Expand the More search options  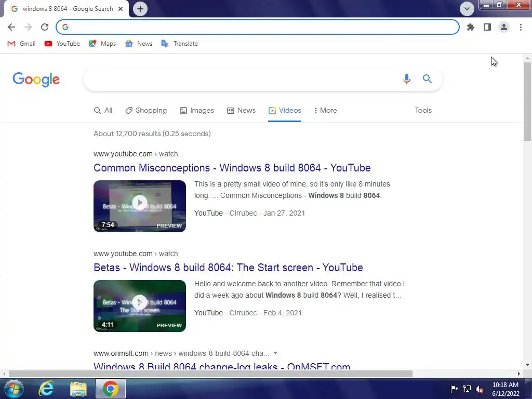[325, 111]
